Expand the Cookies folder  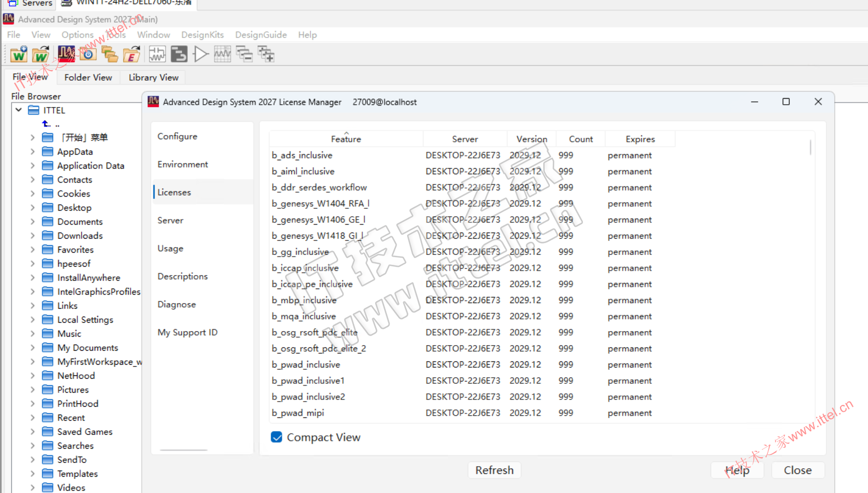coord(32,193)
